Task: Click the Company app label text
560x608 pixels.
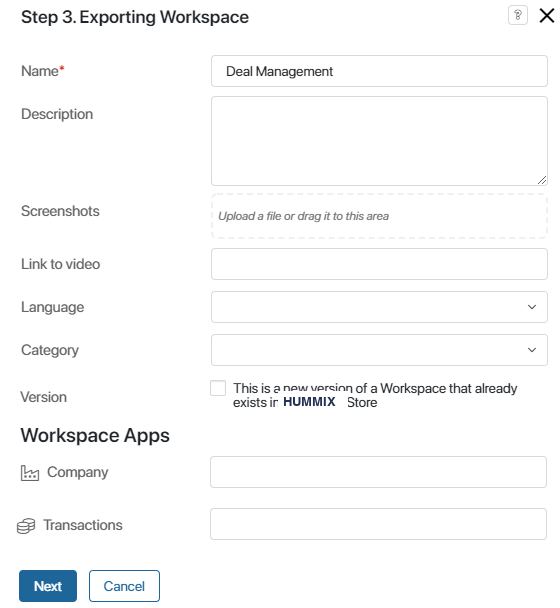Action: (78, 472)
